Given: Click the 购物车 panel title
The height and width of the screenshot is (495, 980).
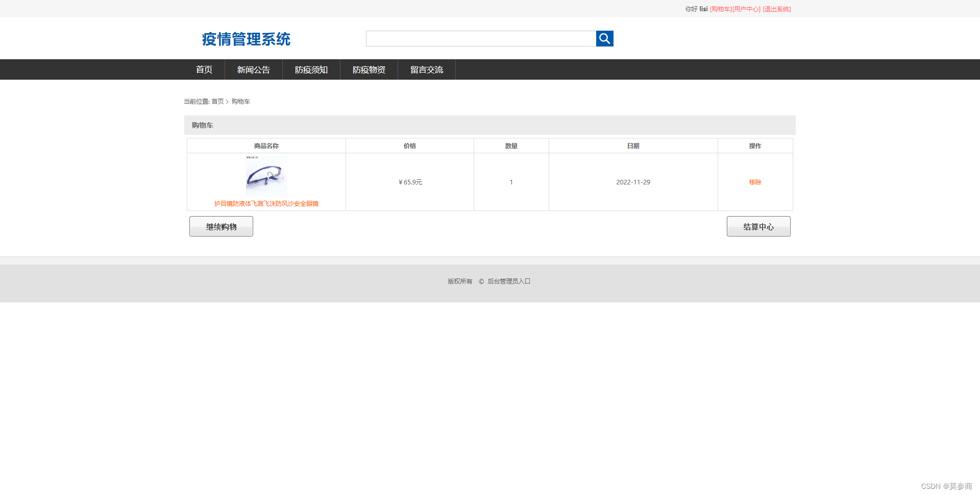Looking at the screenshot, I should click(203, 125).
